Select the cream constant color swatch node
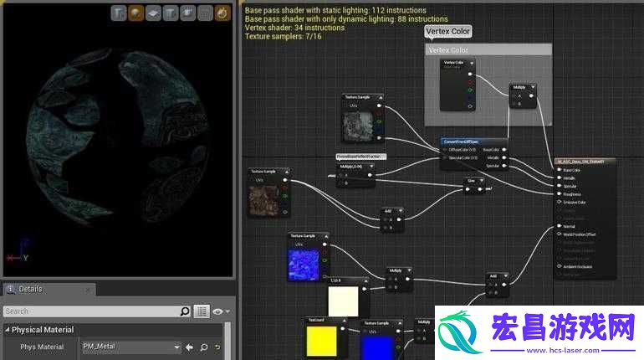This screenshot has height=360, width=644. [344, 301]
